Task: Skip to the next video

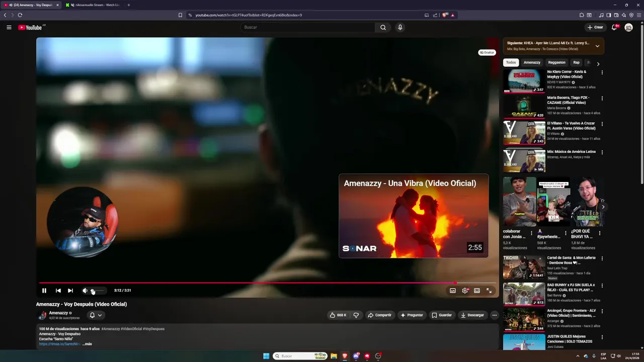Action: coord(70,291)
